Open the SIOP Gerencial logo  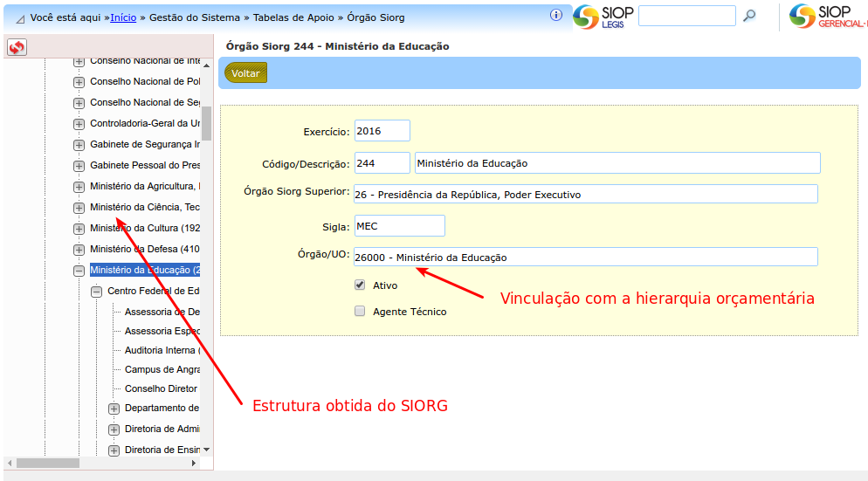828,16
